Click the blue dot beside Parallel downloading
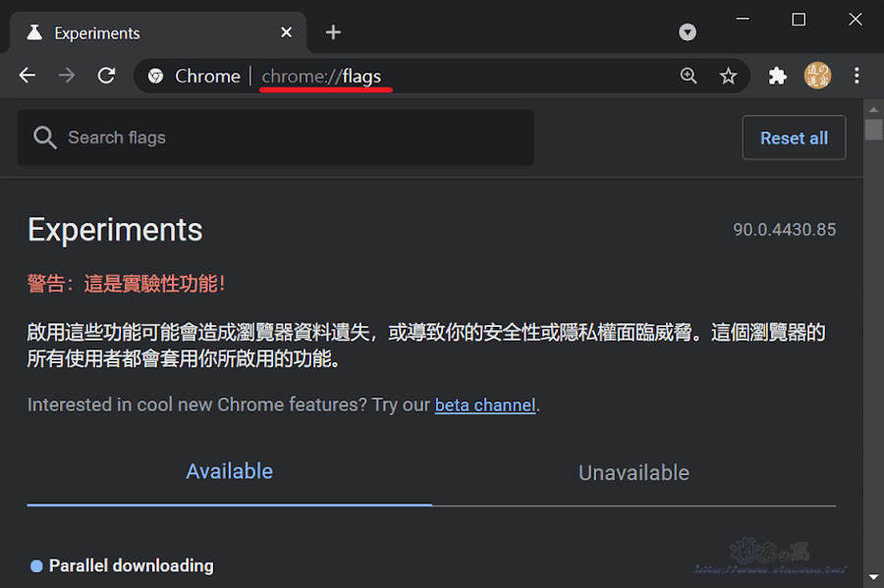Screen dimensions: 884x588 coord(36,566)
